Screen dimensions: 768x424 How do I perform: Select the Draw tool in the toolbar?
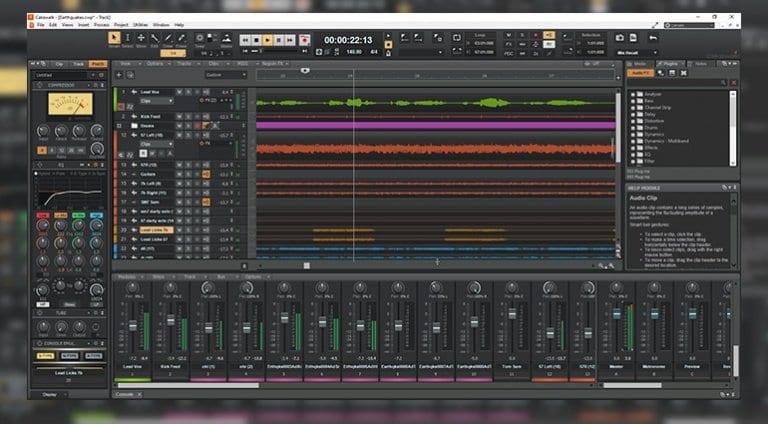(167, 39)
